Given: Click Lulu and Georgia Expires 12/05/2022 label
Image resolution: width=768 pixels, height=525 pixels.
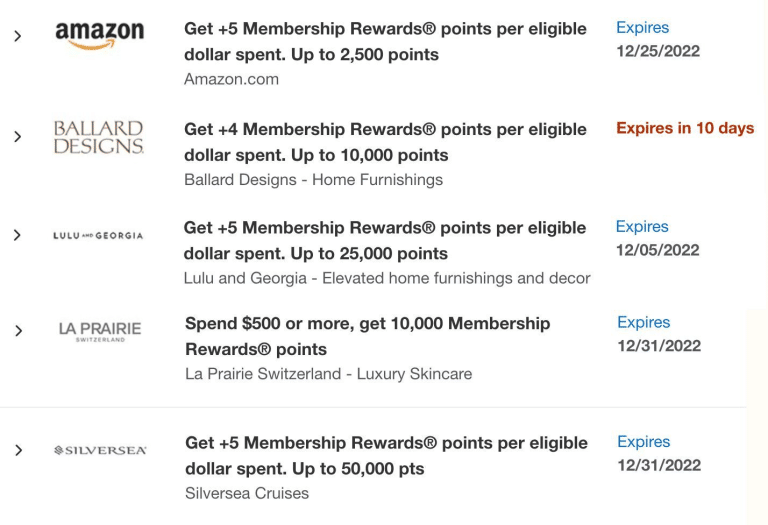Looking at the screenshot, I should [x=657, y=238].
